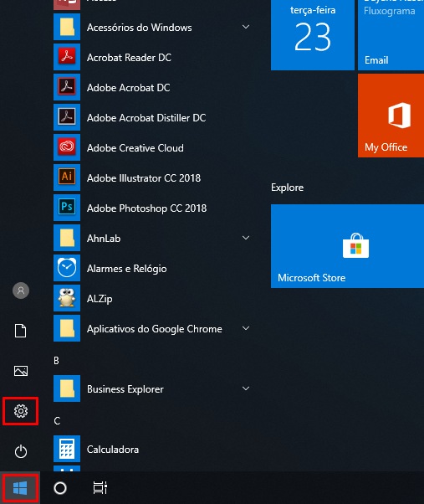The image size is (424, 504).
Task: Click the letter B section header
Action: point(57,361)
